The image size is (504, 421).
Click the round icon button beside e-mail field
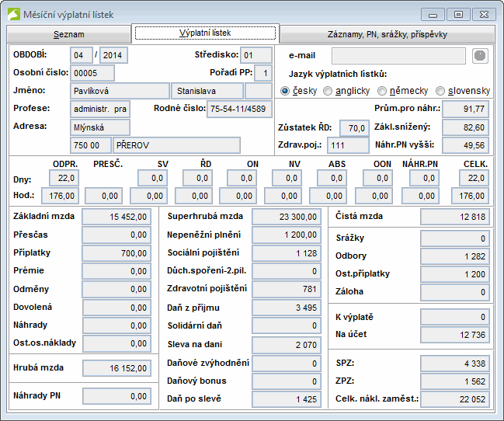(481, 56)
